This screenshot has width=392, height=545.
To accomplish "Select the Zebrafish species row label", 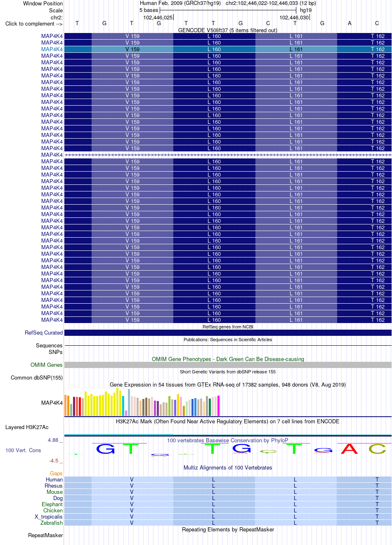I will (52, 523).
